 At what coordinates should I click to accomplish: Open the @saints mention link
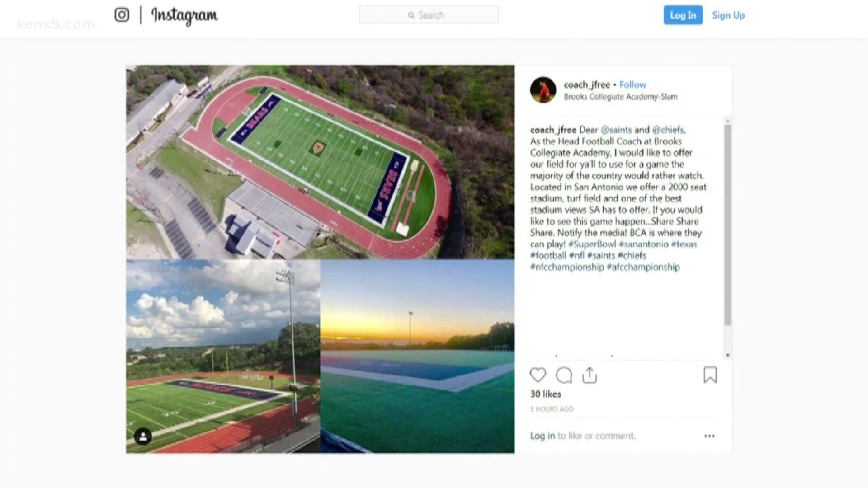click(616, 130)
